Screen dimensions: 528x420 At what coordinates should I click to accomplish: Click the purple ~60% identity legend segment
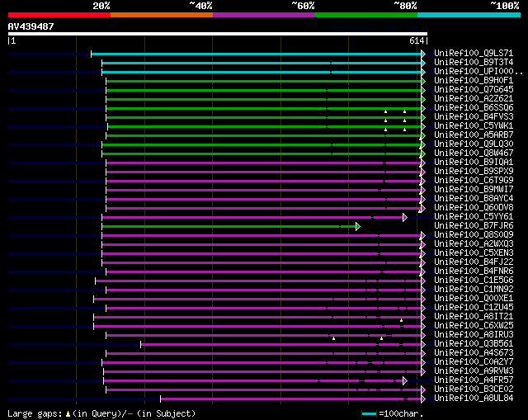coord(264,15)
